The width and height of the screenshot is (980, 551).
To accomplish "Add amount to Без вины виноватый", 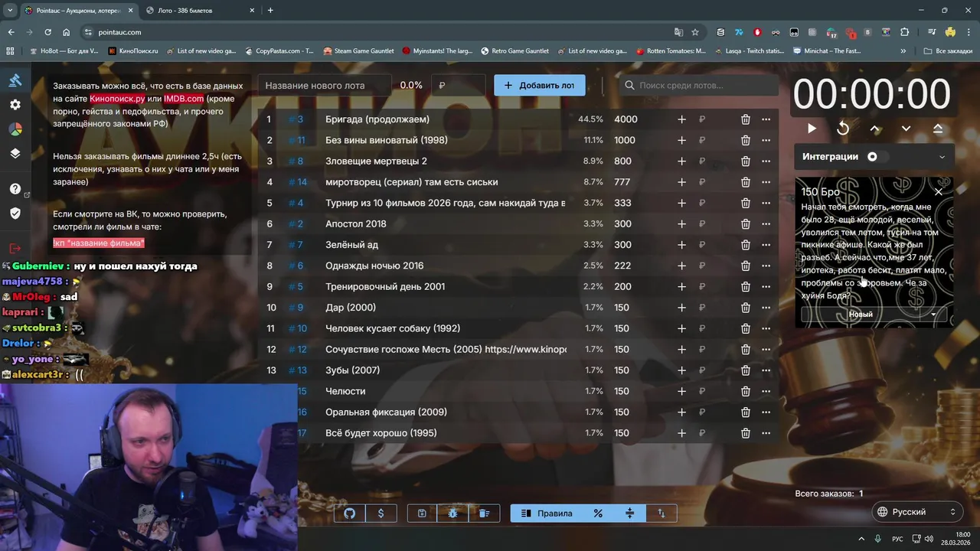I will 681,140.
